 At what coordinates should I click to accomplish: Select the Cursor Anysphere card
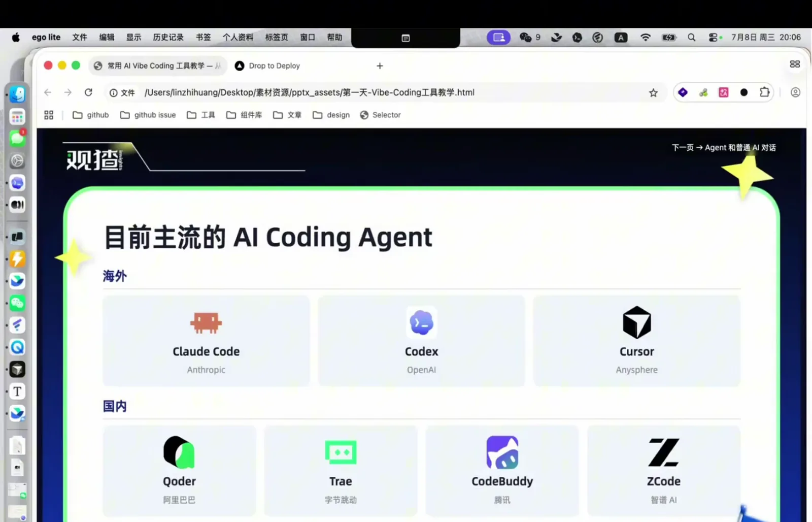pyautogui.click(x=637, y=341)
